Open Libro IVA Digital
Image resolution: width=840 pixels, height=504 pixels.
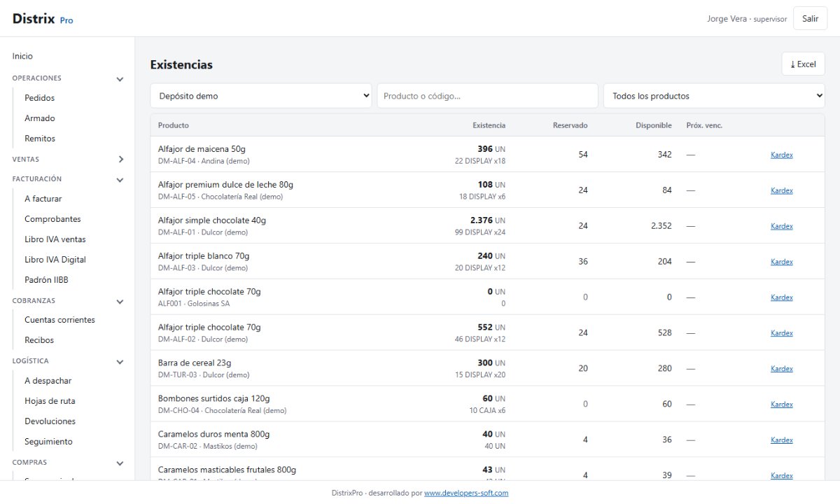(x=55, y=260)
